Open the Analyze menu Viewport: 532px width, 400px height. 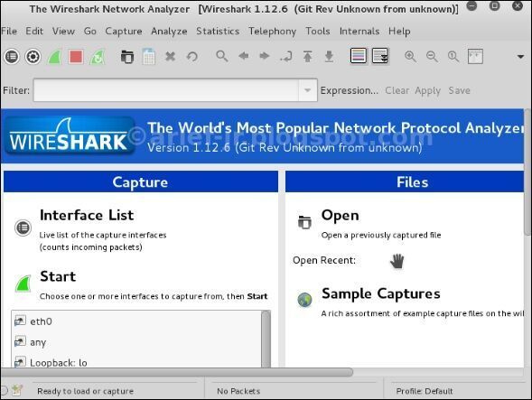pos(169,32)
